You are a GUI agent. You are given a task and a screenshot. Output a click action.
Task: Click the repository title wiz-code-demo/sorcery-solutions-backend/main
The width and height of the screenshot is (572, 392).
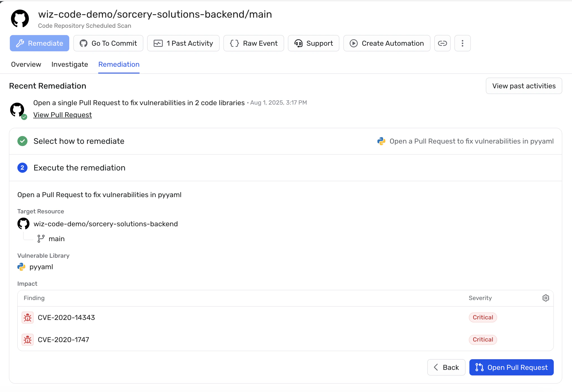(x=155, y=14)
